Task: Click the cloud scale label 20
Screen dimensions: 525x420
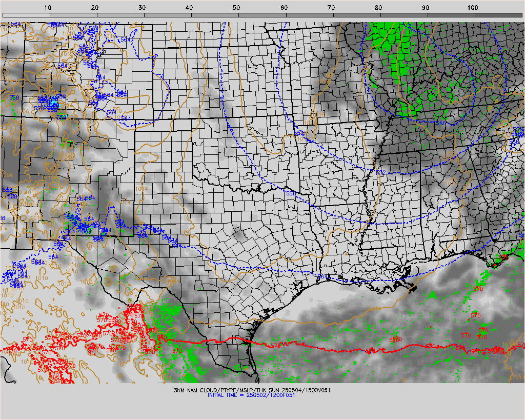Action: tap(95, 7)
